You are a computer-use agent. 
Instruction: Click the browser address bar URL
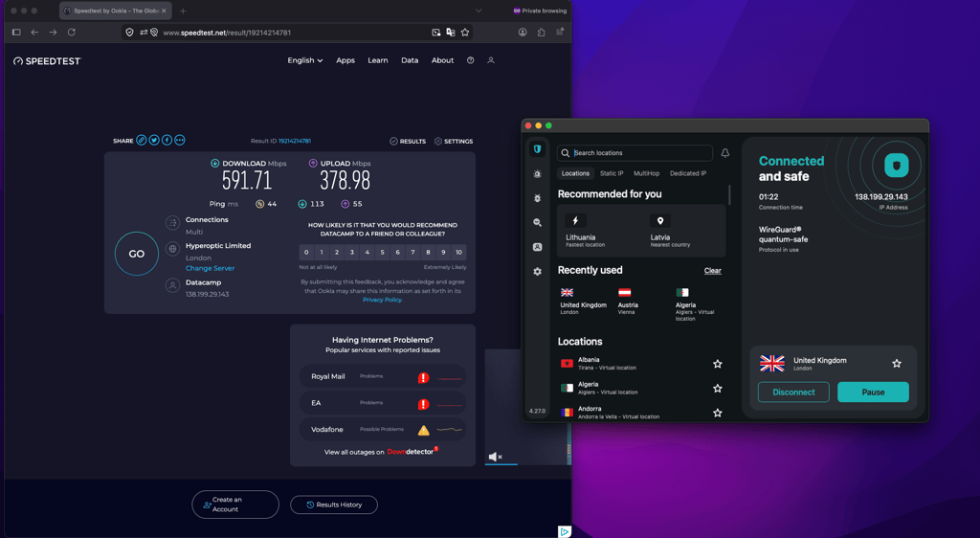(x=227, y=33)
